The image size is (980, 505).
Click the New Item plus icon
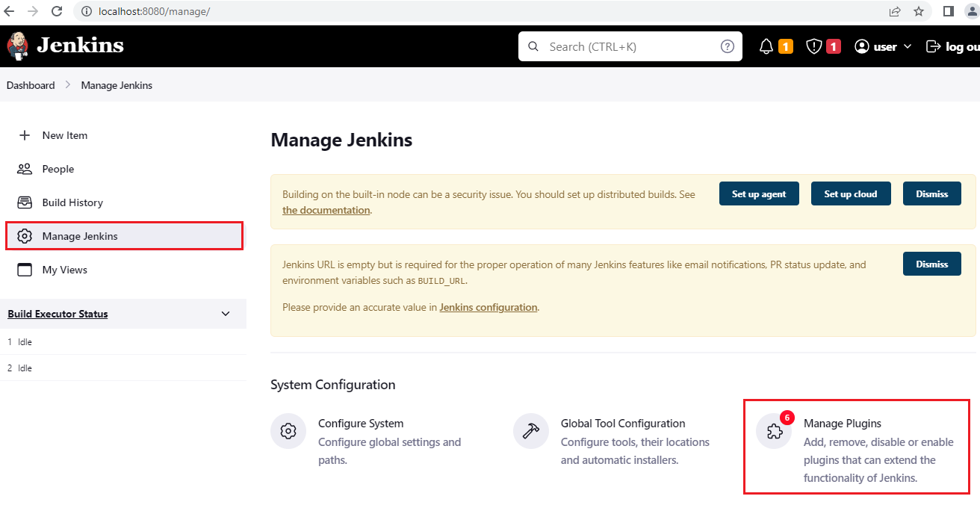[x=25, y=135]
